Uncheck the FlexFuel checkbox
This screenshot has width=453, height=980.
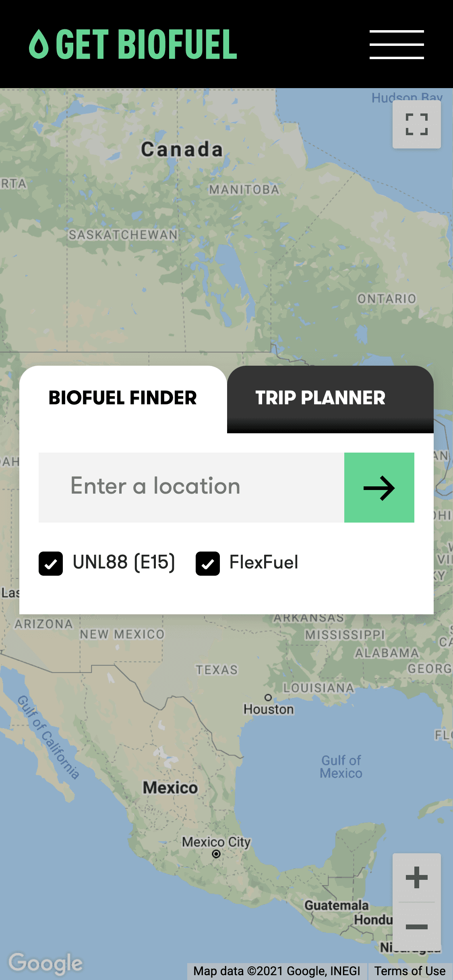click(x=208, y=563)
